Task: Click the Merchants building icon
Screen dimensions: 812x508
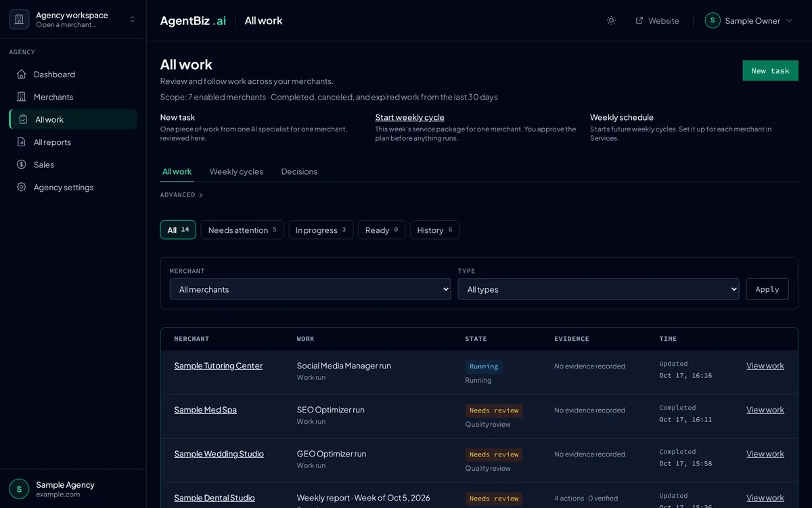Action: pos(22,97)
